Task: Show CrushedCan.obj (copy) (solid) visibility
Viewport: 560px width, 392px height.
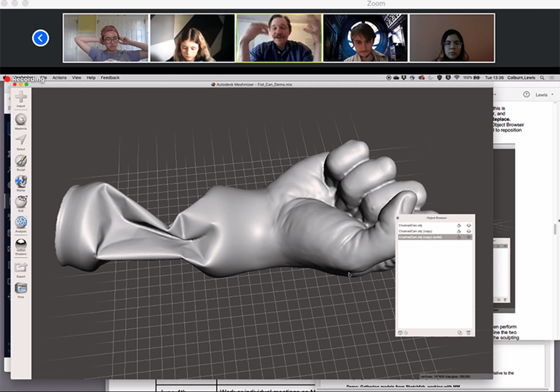Action: pyautogui.click(x=469, y=237)
